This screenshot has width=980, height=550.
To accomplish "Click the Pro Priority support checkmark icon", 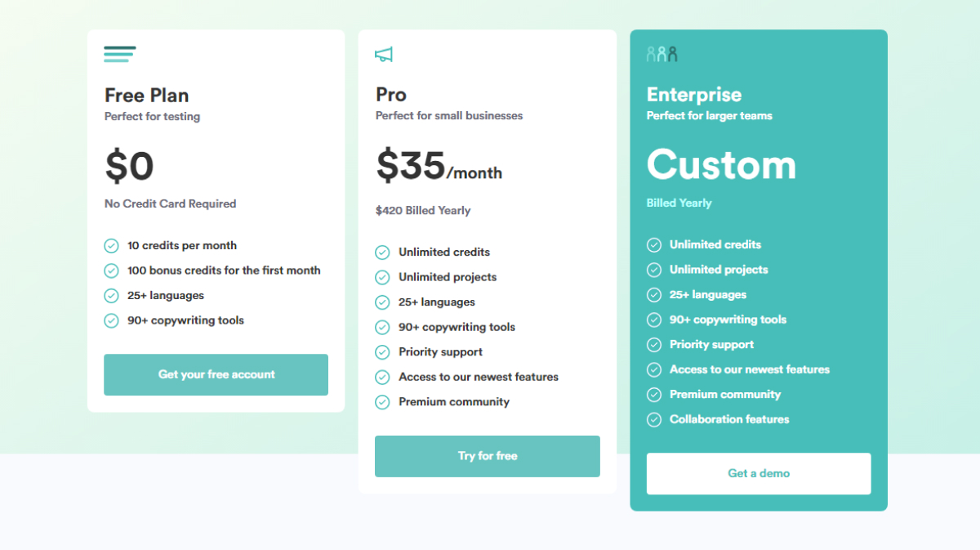I will pyautogui.click(x=382, y=352).
